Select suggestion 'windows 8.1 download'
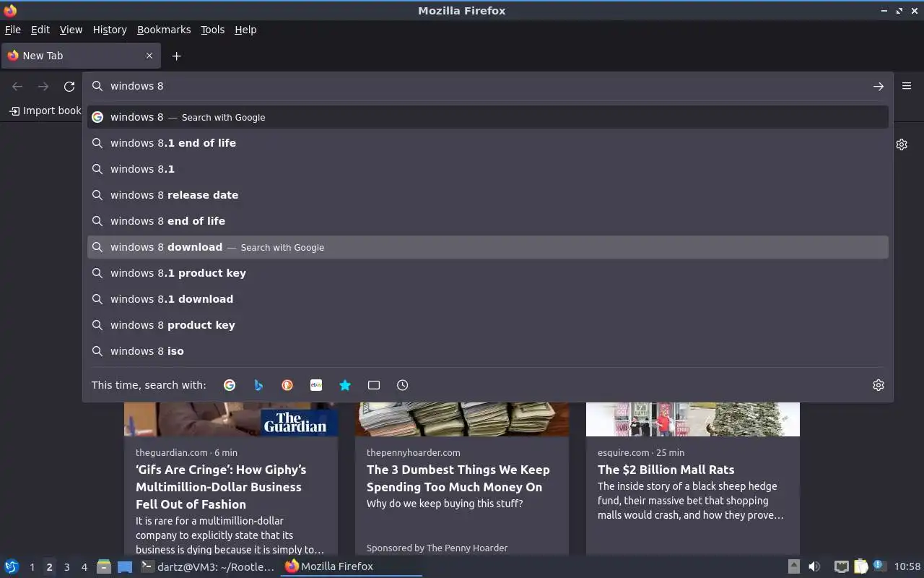 coord(488,299)
